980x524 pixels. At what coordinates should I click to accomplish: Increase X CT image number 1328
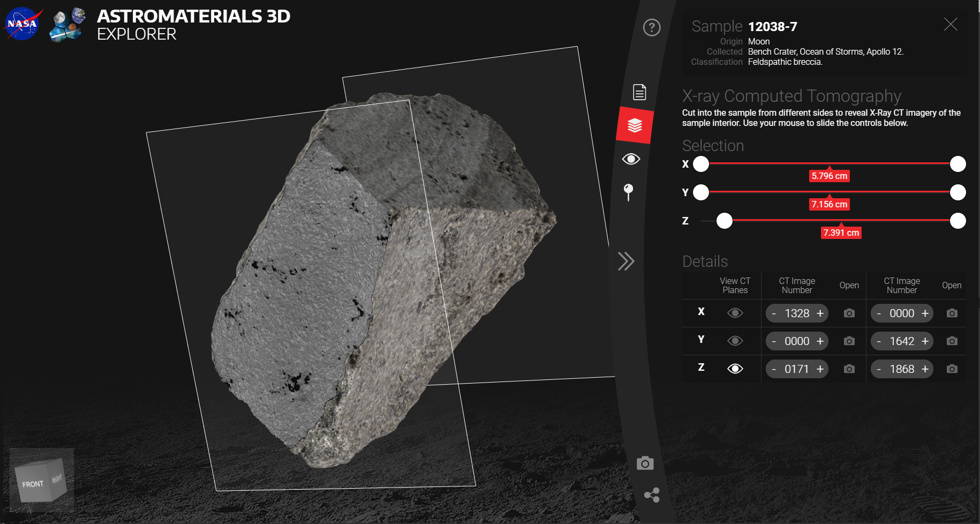[820, 313]
